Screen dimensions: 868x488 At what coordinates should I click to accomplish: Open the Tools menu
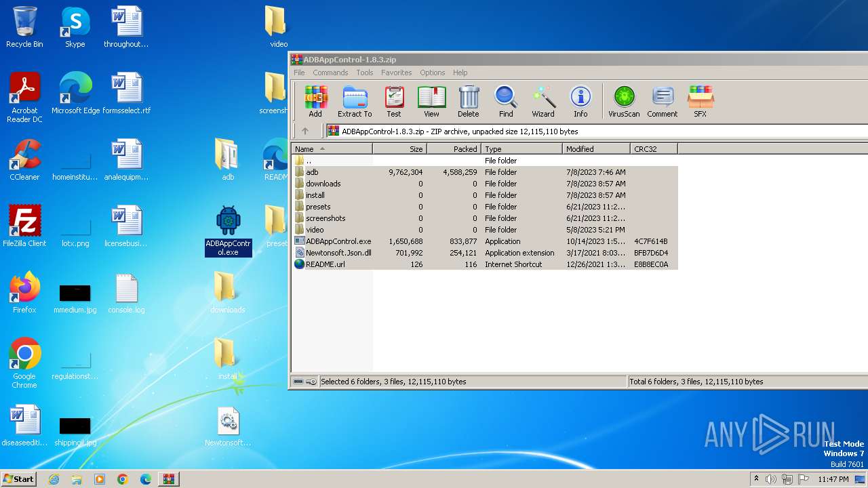click(365, 73)
